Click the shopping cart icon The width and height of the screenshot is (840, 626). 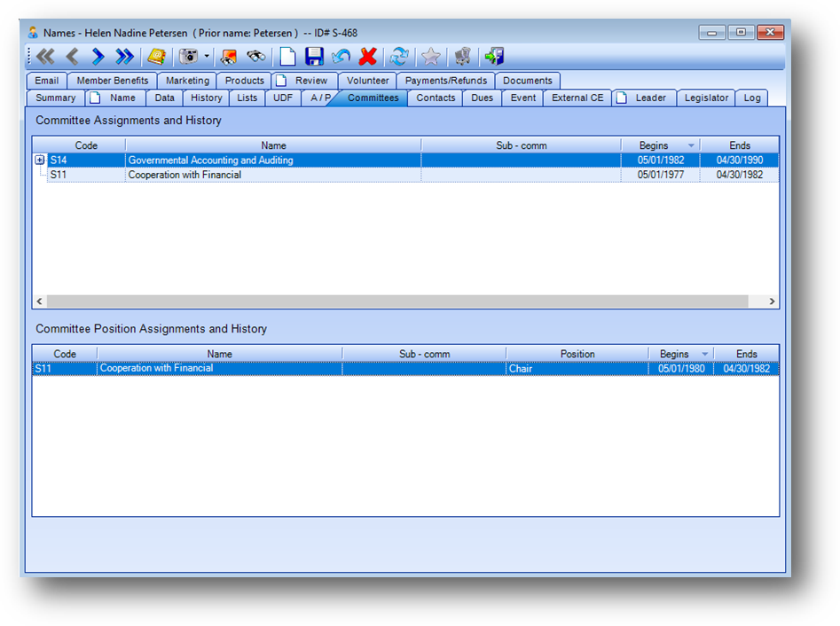[x=462, y=56]
